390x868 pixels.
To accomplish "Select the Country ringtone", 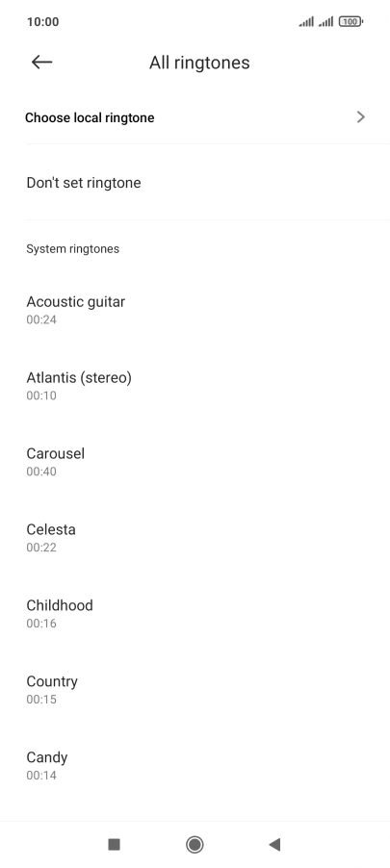I will [x=195, y=689].
